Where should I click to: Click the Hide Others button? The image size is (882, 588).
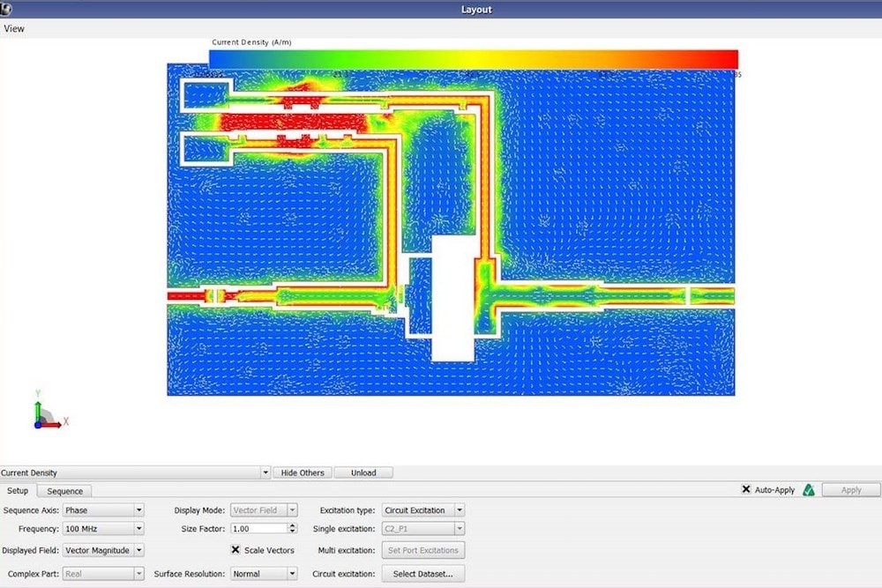[302, 472]
